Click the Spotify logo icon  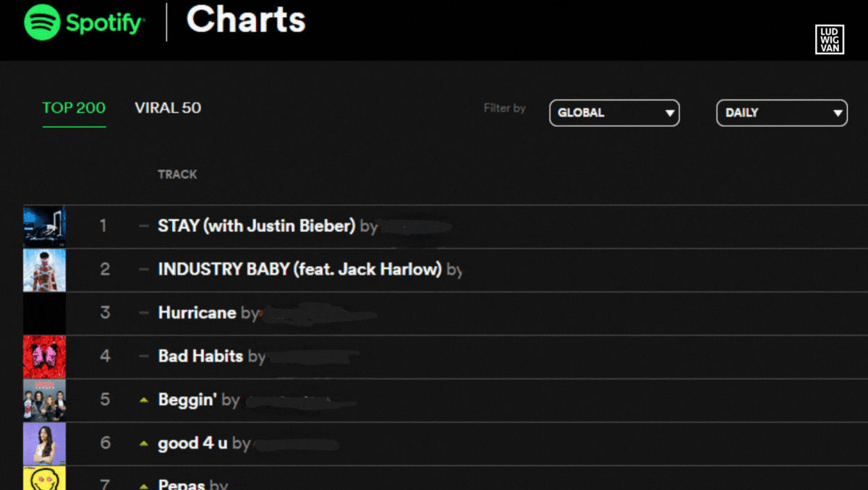coord(42,22)
